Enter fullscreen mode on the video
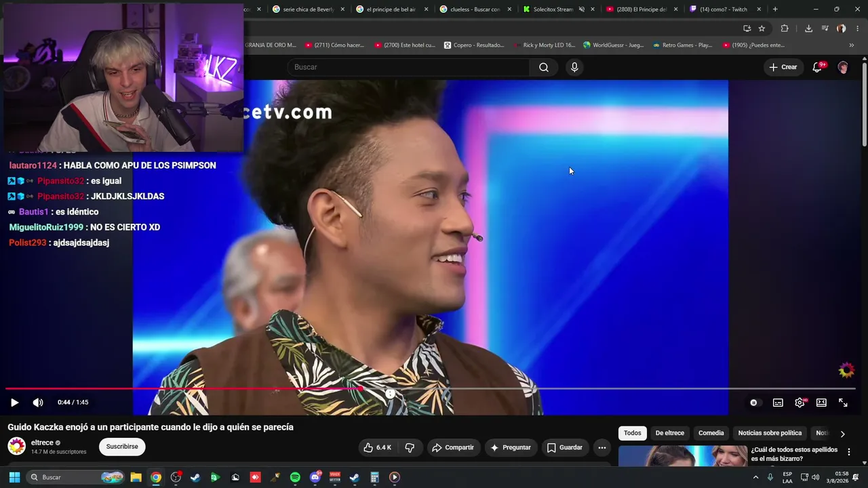 coord(843,403)
